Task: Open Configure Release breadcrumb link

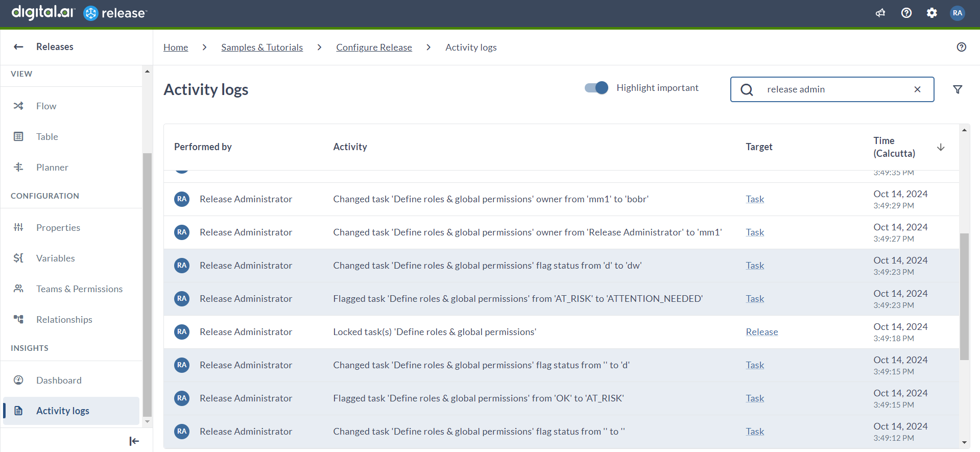Action: tap(374, 47)
